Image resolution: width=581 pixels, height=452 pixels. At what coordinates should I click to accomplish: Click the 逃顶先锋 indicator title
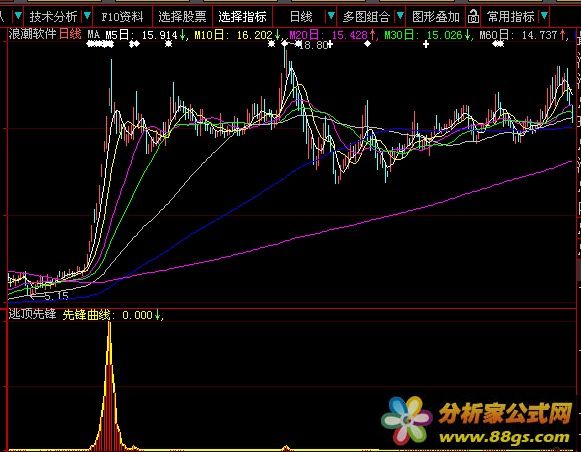(32, 314)
